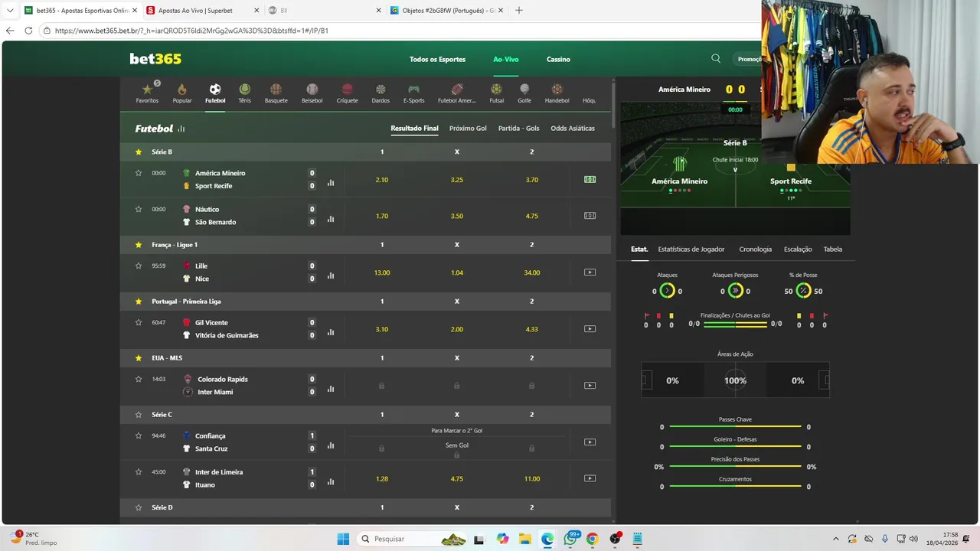Viewport: 980px width, 551px height.
Task: Collapse the Série D league header
Action: pyautogui.click(x=365, y=507)
